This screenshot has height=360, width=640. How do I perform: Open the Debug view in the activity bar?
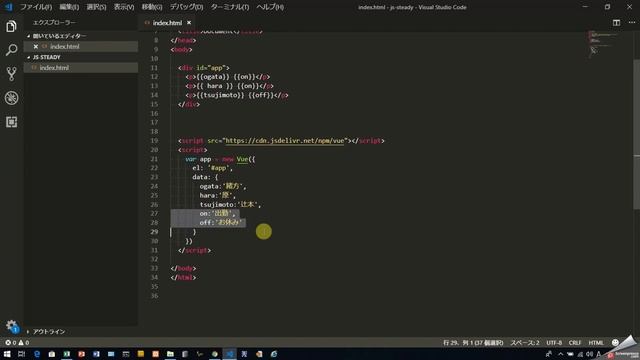11,98
